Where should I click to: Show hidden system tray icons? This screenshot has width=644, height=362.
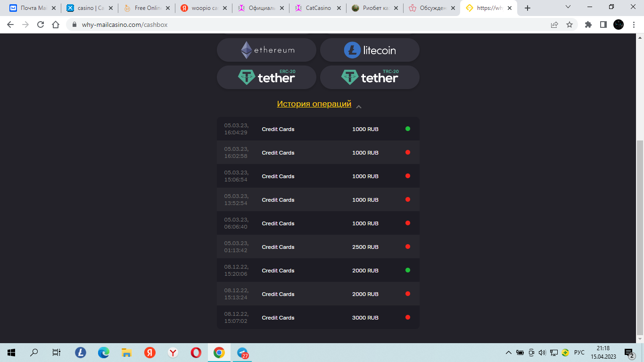(508, 353)
